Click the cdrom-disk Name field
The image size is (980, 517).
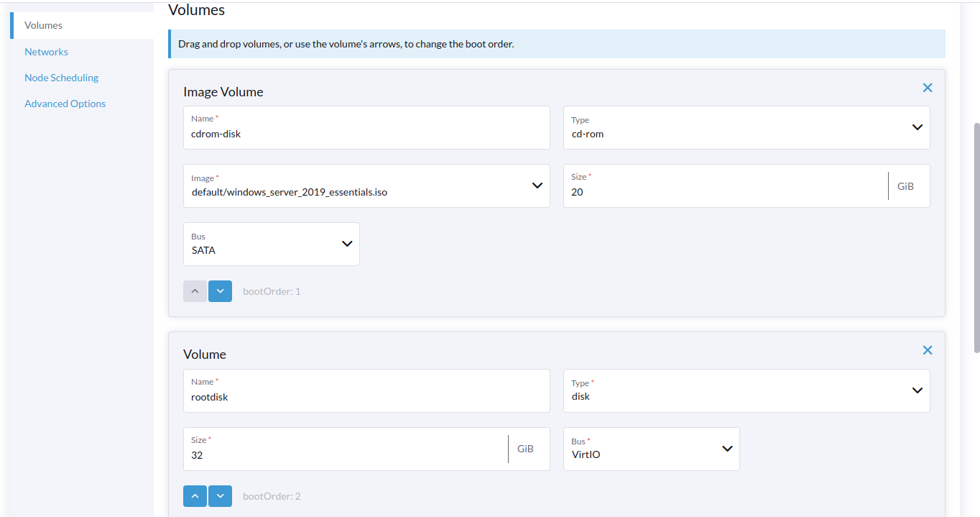(x=366, y=128)
